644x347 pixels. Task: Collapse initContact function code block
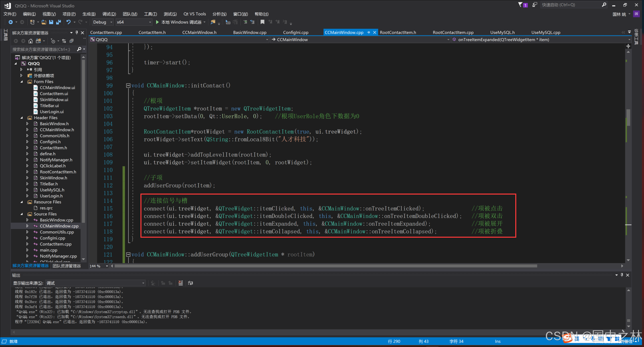(x=128, y=86)
